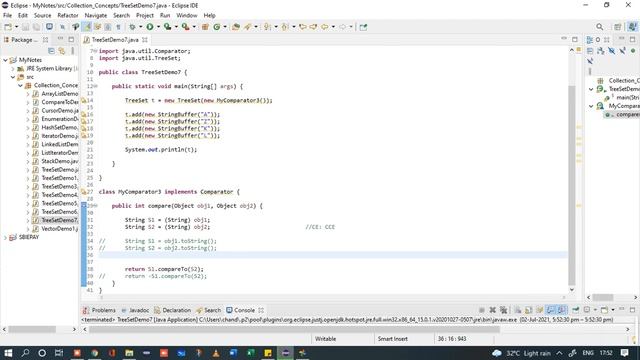Screen dimensions: 640x360
Task: Toggle Show Console on Standard Error change
Action: [x=562, y=310]
